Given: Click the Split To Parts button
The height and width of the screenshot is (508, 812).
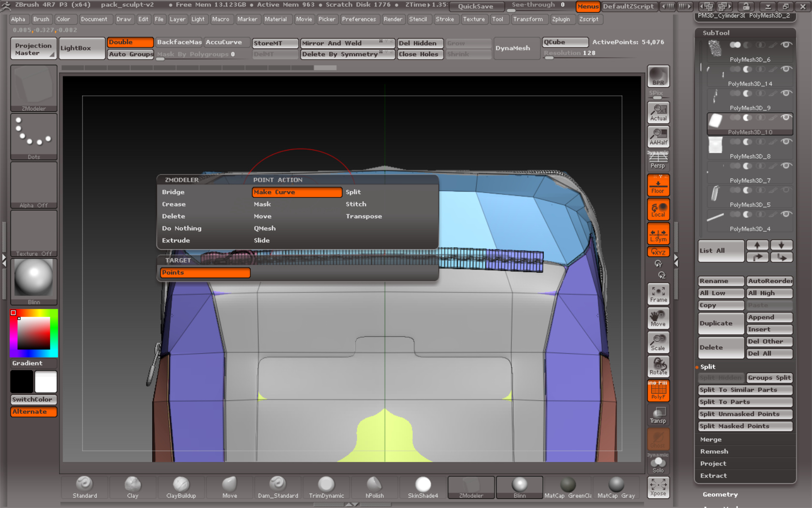Looking at the screenshot, I should click(x=745, y=402).
